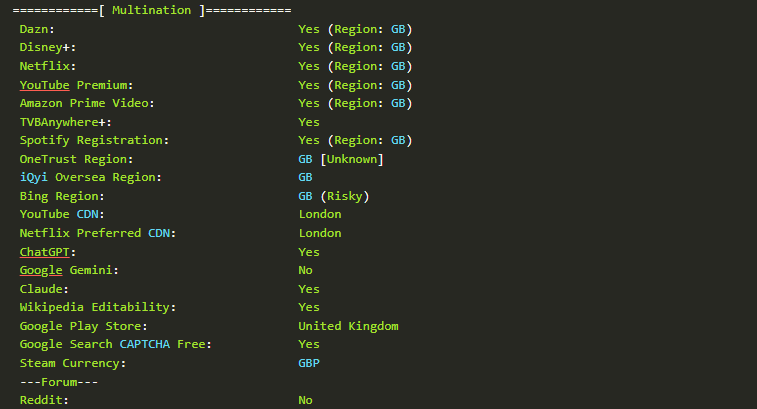
Task: Click the Wikipedia Editability label
Action: pos(97,307)
